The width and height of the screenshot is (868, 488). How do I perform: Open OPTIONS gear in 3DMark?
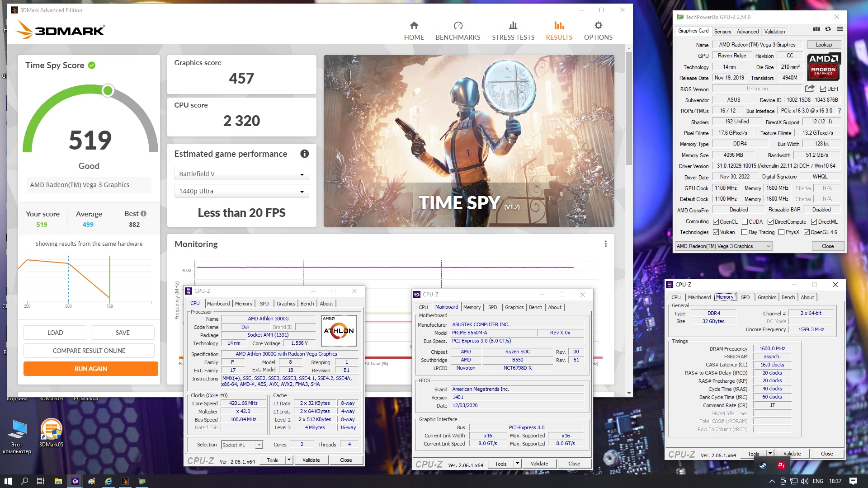coord(598,31)
